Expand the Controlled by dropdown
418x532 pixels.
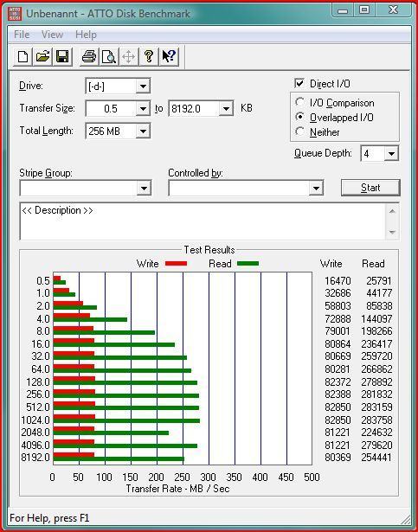click(316, 189)
